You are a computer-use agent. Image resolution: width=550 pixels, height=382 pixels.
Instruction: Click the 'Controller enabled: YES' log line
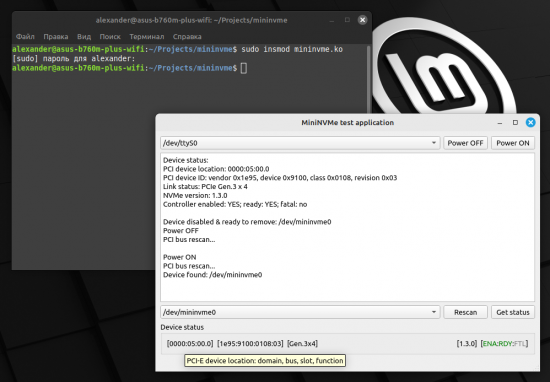(x=235, y=204)
